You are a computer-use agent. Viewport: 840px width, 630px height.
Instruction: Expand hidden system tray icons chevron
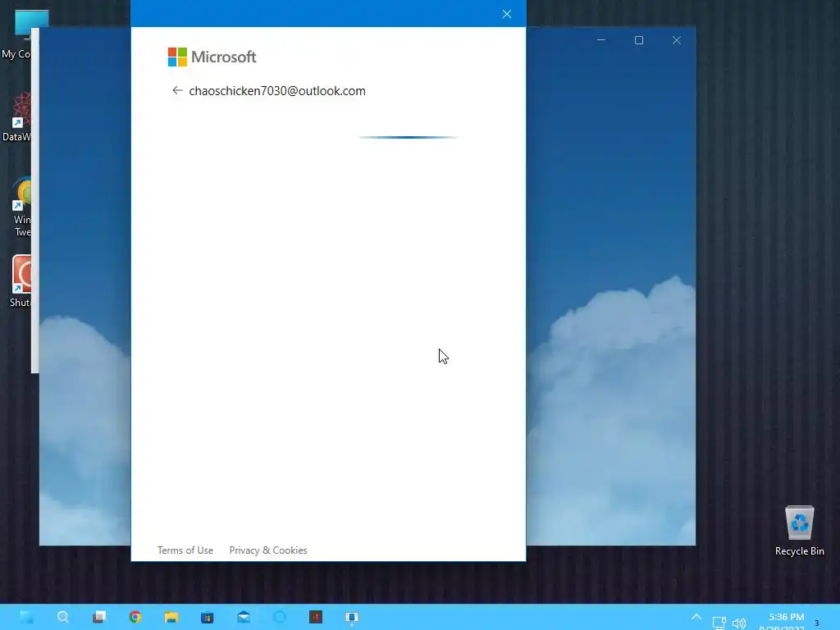[x=696, y=617]
